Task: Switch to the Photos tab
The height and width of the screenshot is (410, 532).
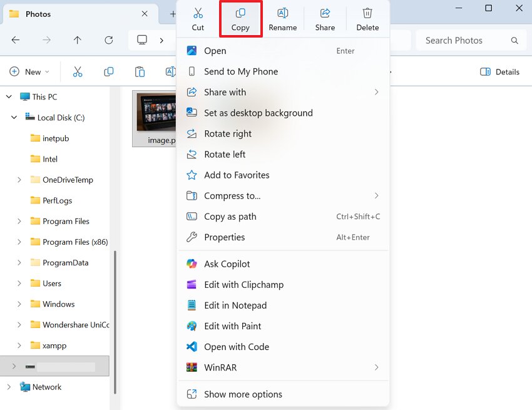Action: pos(80,14)
